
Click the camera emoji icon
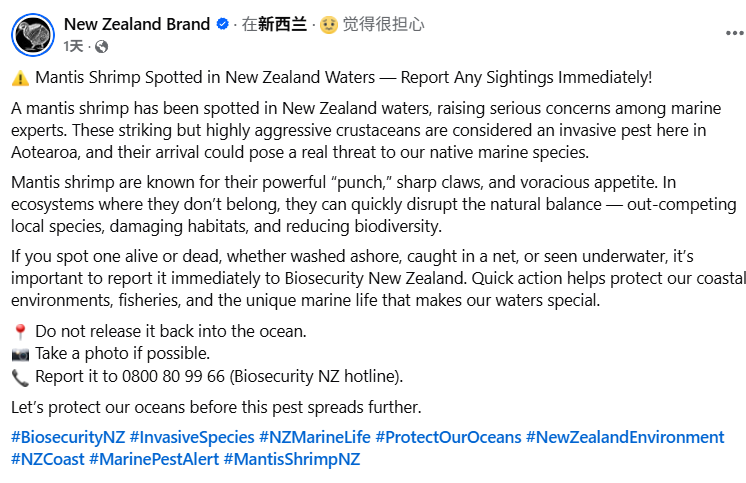coord(20,353)
